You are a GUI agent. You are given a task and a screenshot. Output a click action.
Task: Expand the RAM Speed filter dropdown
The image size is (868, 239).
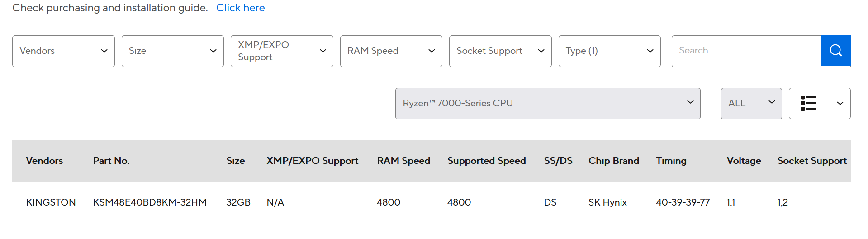(x=391, y=51)
